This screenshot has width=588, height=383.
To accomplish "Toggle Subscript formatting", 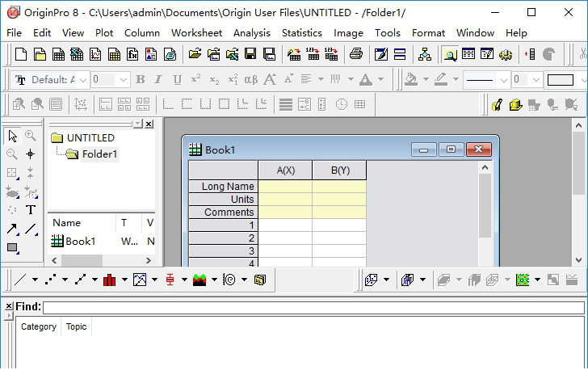I will [214, 79].
